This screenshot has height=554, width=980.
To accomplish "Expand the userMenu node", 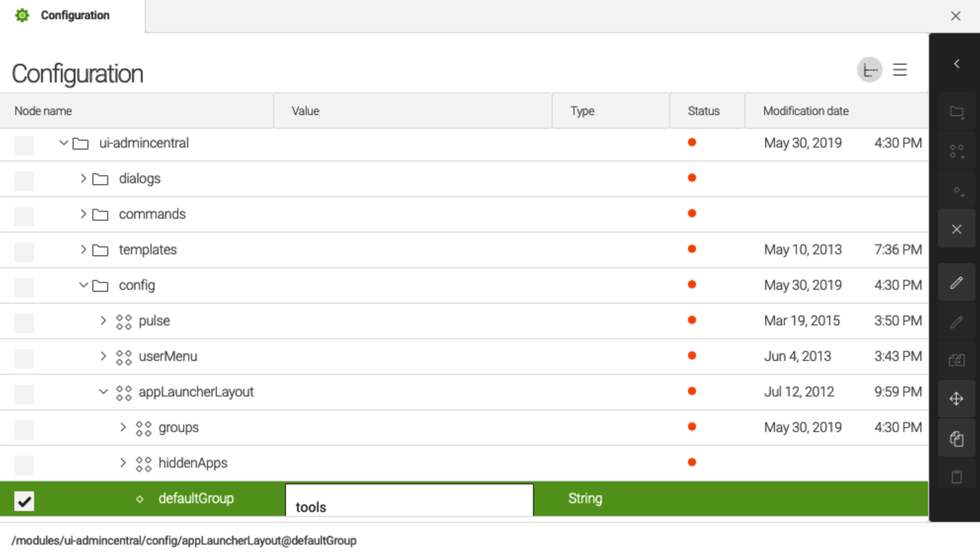I will (103, 356).
